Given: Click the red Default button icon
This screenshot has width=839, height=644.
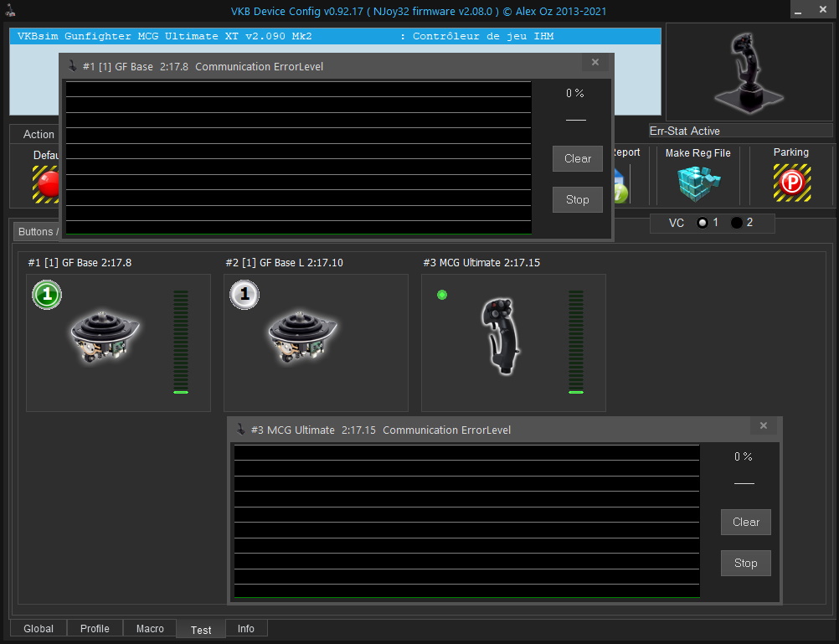Looking at the screenshot, I should (47, 183).
